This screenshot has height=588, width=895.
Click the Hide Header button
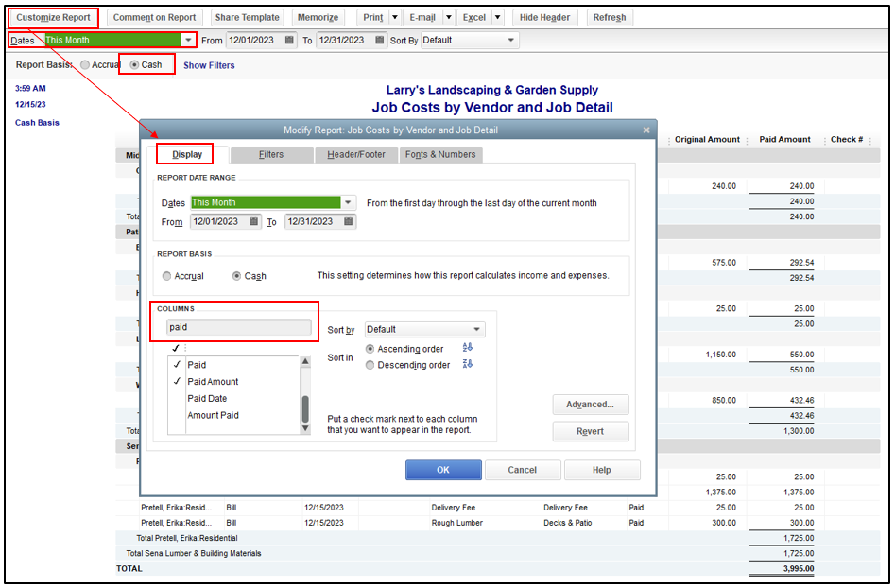point(544,18)
